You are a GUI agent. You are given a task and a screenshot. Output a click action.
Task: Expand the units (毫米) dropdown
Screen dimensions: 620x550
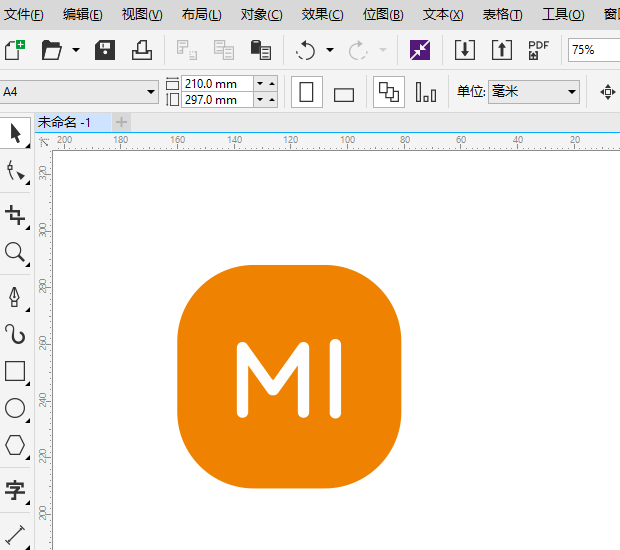tap(572, 92)
